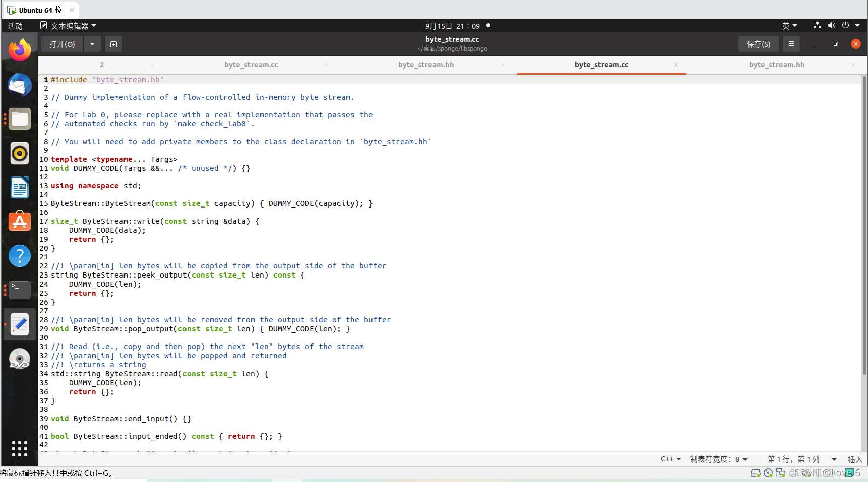868x482 pixels.
Task: Launch Thunderbird mail from the dock
Action: (20, 85)
